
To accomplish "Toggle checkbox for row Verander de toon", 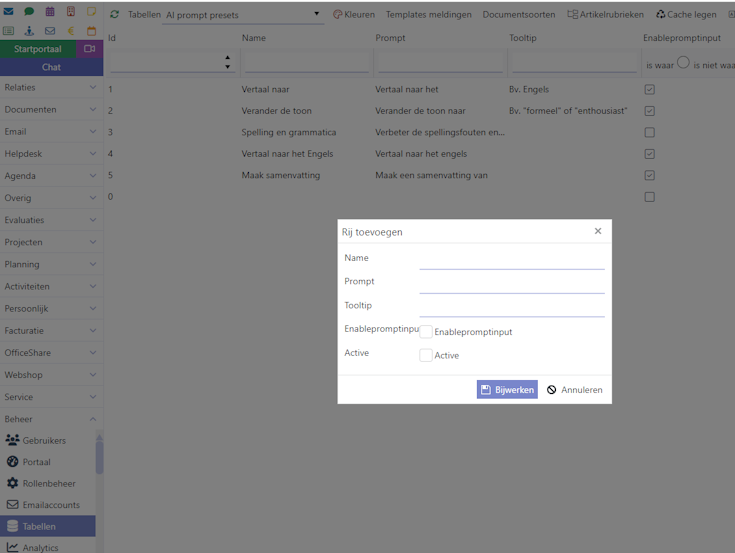I will pyautogui.click(x=649, y=111).
